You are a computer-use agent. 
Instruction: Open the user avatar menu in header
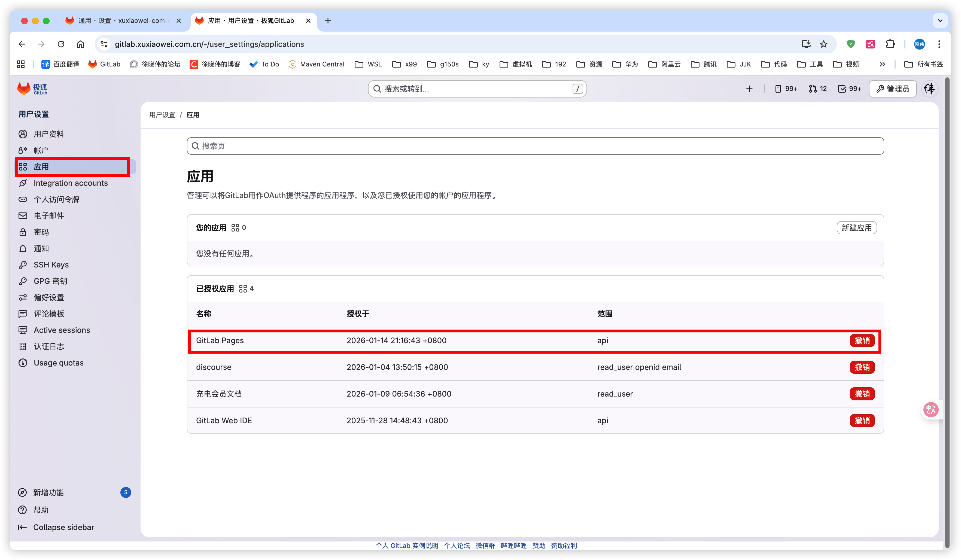tap(929, 89)
